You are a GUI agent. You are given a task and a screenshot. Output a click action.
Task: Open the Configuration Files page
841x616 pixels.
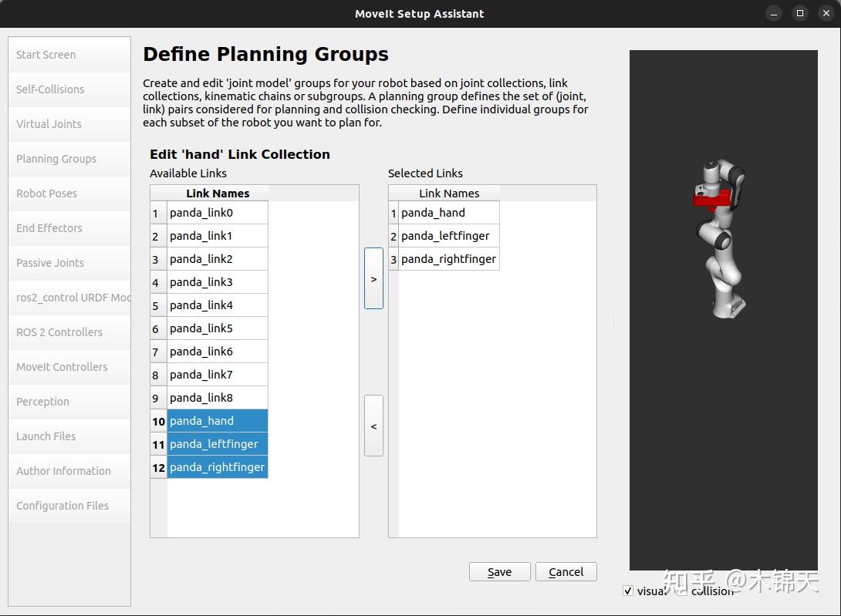click(x=62, y=506)
